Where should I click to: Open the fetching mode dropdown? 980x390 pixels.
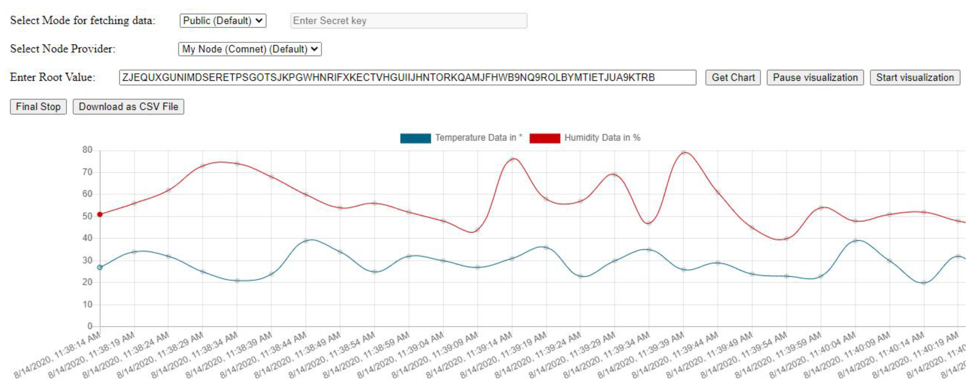[x=223, y=21]
